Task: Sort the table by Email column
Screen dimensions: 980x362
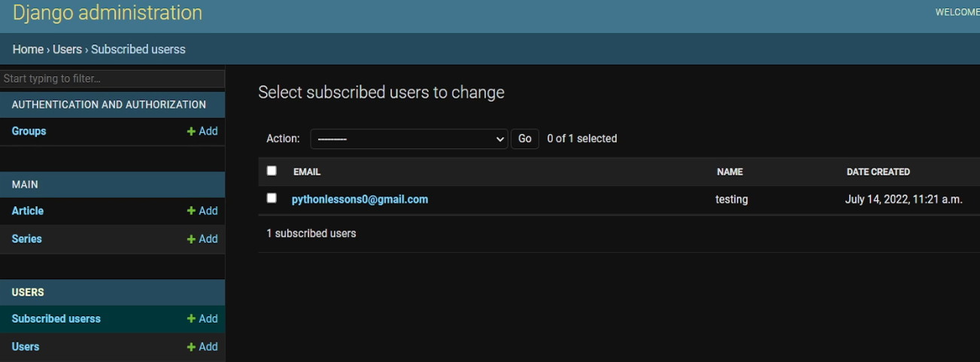Action: (x=307, y=172)
